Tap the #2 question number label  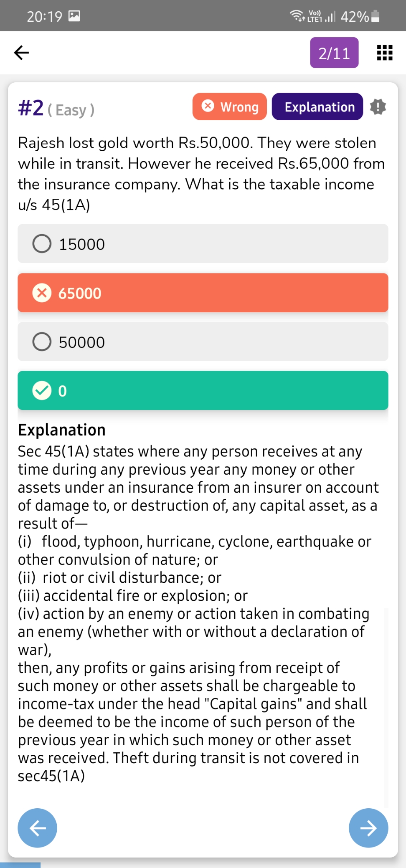coord(31,108)
